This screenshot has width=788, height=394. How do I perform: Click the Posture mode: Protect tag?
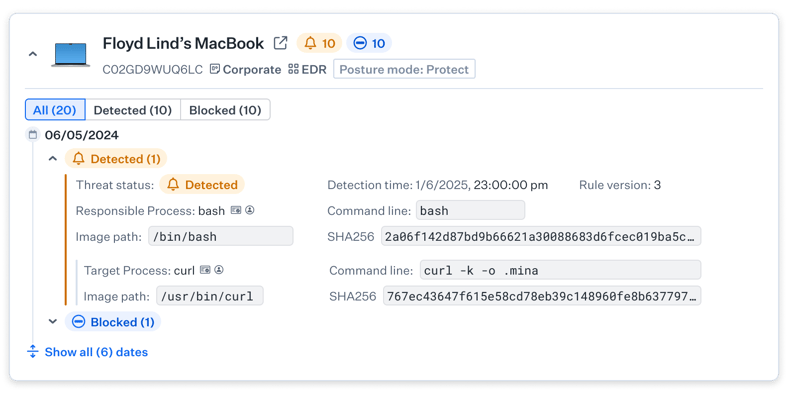(404, 69)
